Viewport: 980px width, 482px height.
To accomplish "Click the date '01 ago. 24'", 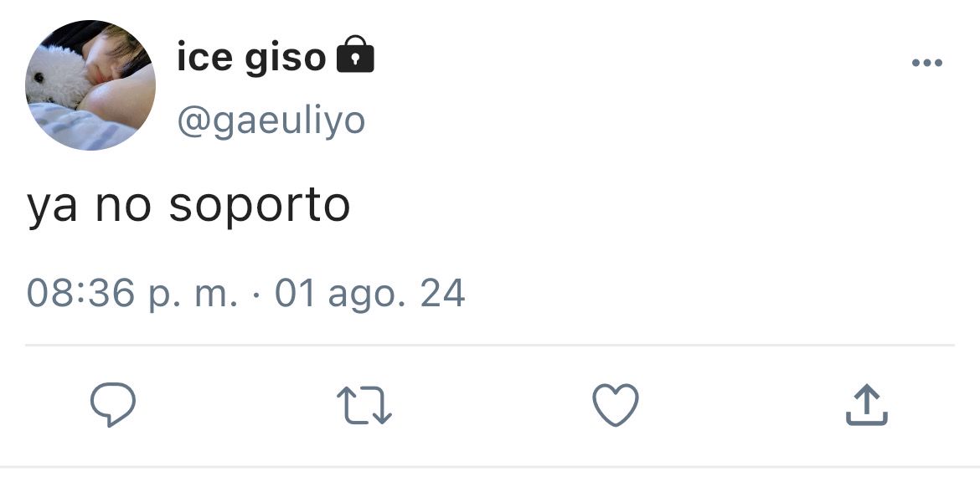I will point(369,294).
